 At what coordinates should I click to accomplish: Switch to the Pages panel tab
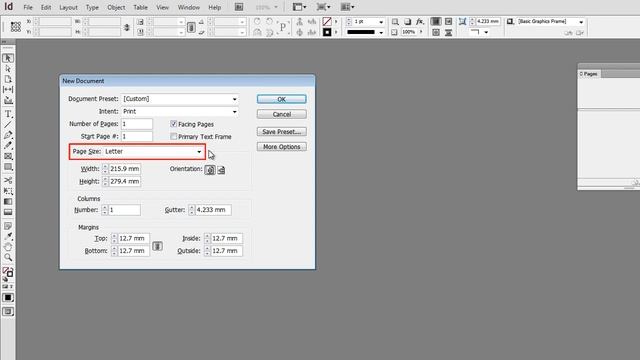(x=589, y=74)
